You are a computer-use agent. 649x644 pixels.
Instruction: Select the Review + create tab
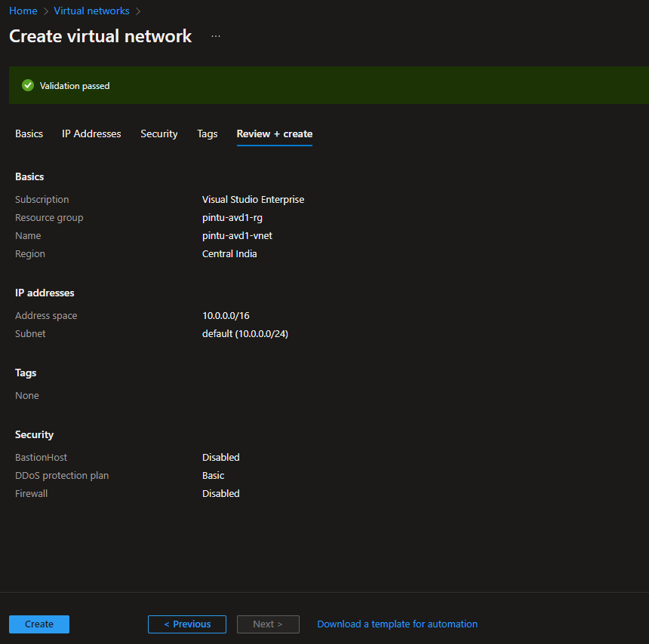coord(275,133)
